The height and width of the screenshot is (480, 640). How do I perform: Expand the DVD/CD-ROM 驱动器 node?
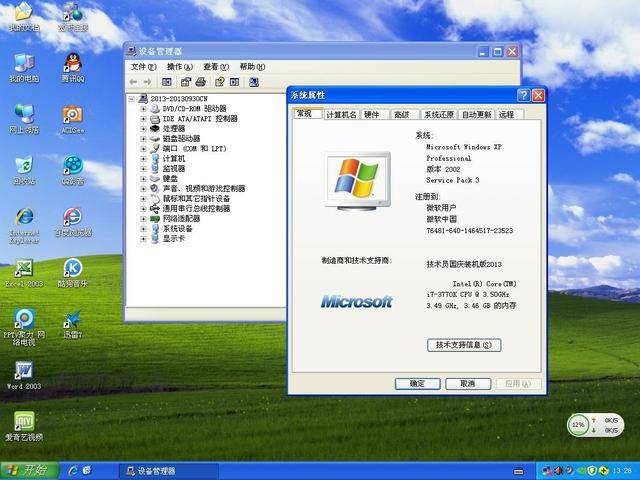143,109
